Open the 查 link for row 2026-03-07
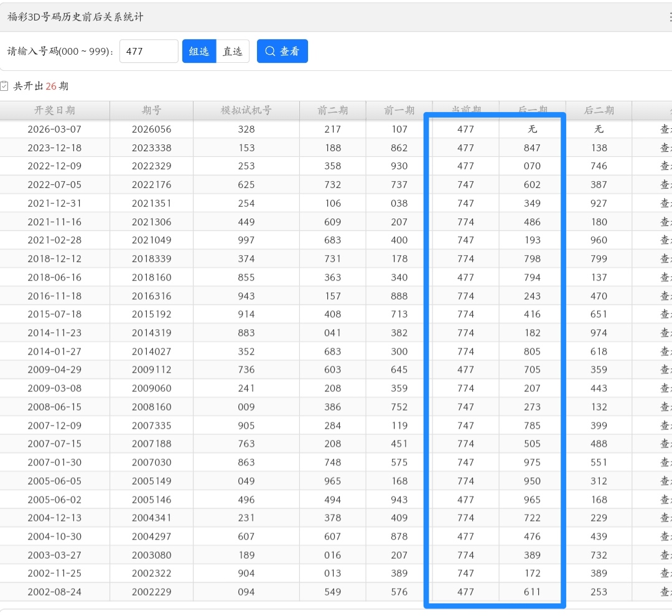The width and height of the screenshot is (672, 616). pyautogui.click(x=665, y=129)
